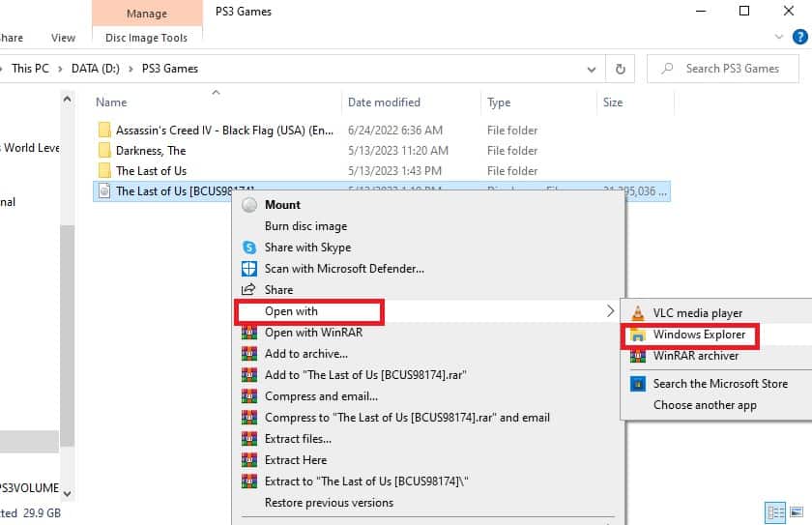812x525 pixels.
Task: Click the search magnifier icon
Action: click(x=668, y=69)
